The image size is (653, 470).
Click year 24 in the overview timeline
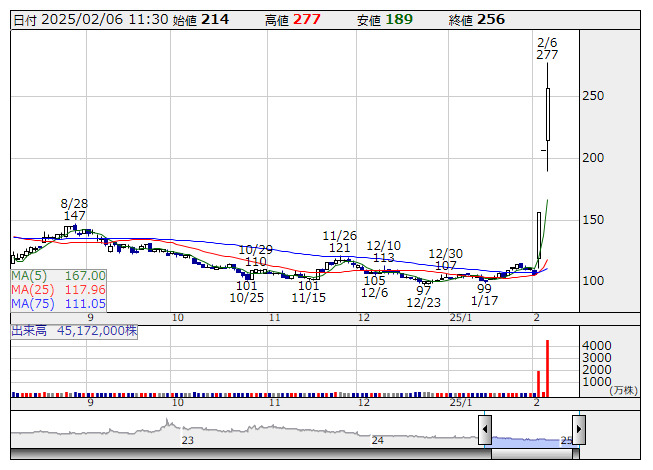pyautogui.click(x=378, y=440)
